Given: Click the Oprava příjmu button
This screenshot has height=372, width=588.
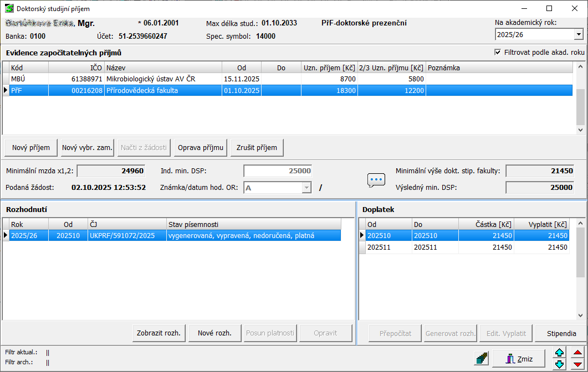Looking at the screenshot, I should (201, 147).
